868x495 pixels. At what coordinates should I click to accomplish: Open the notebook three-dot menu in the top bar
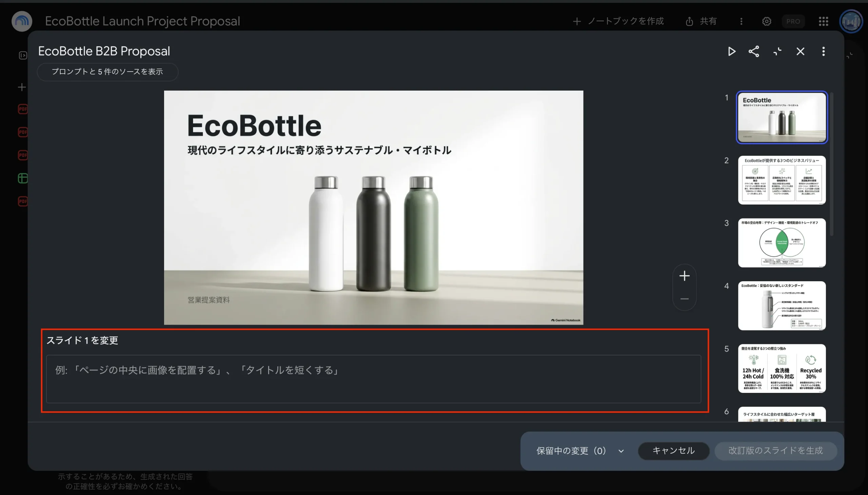coord(741,21)
